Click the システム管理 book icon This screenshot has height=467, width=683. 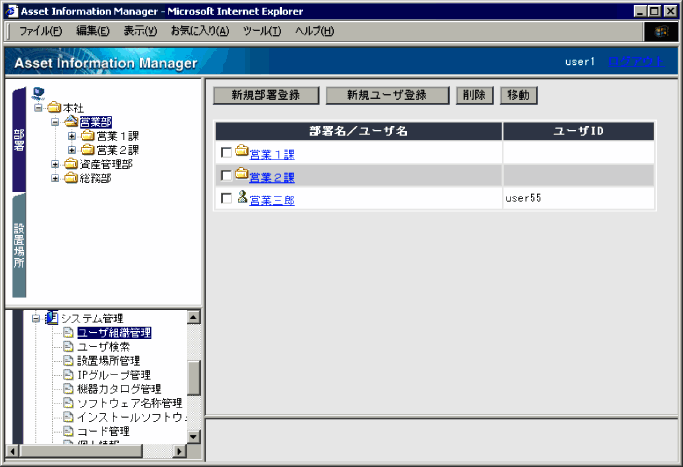click(x=52, y=318)
